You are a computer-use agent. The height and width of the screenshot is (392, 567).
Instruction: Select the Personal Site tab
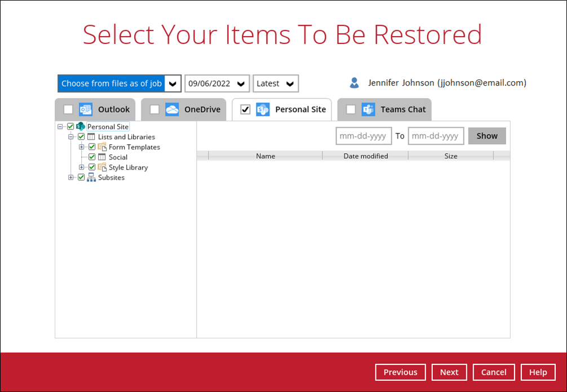click(300, 109)
